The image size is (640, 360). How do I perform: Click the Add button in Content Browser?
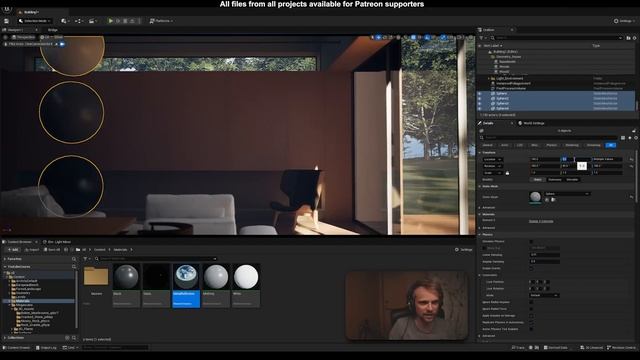pos(13,249)
